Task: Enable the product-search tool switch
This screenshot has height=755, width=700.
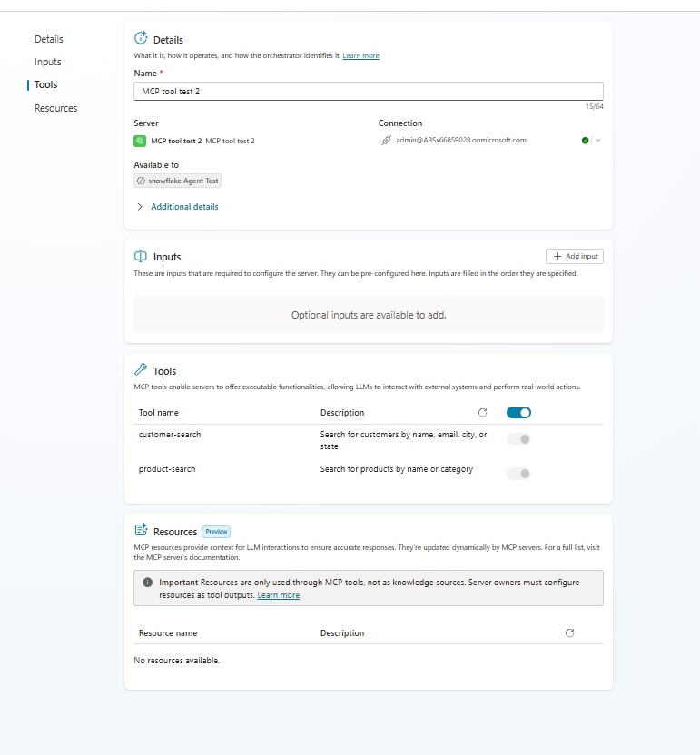Action: click(518, 474)
